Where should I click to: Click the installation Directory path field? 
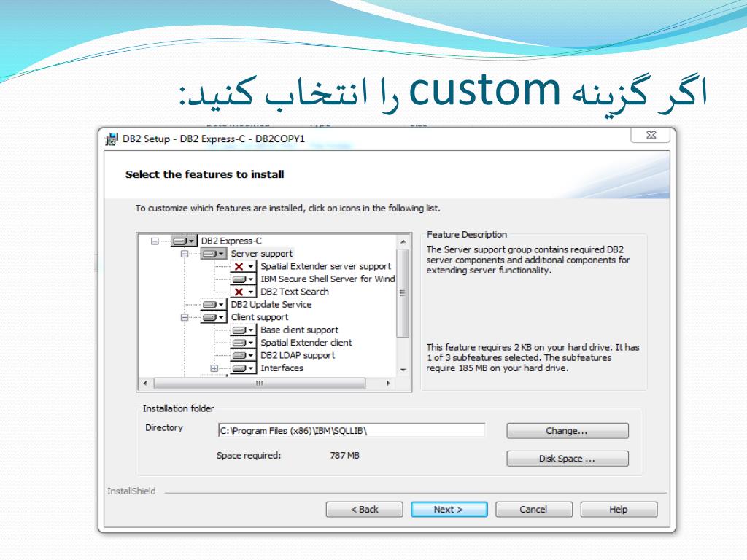point(351,430)
